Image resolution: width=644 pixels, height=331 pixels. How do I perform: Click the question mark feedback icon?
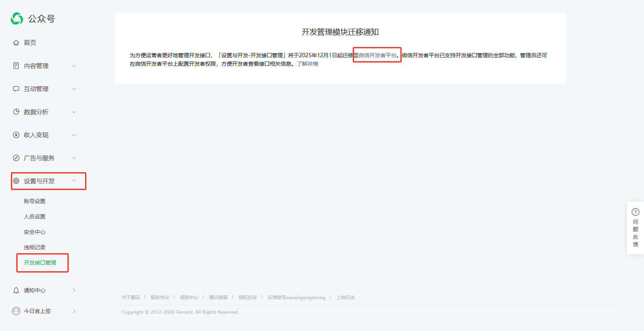(636, 212)
